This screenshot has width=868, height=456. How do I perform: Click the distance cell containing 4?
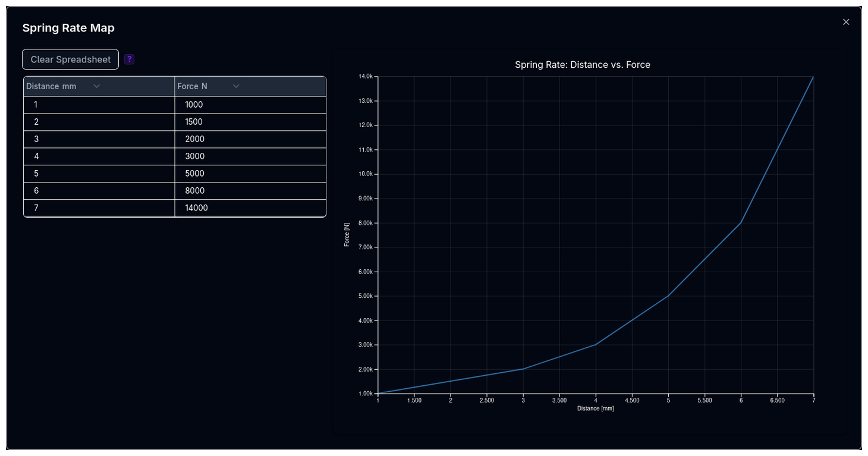tap(99, 156)
